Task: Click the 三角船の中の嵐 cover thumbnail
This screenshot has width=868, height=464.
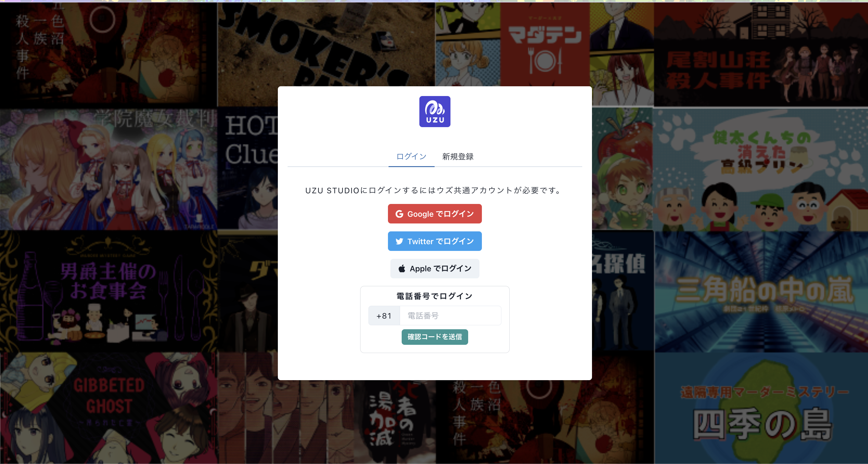Action: (761, 291)
